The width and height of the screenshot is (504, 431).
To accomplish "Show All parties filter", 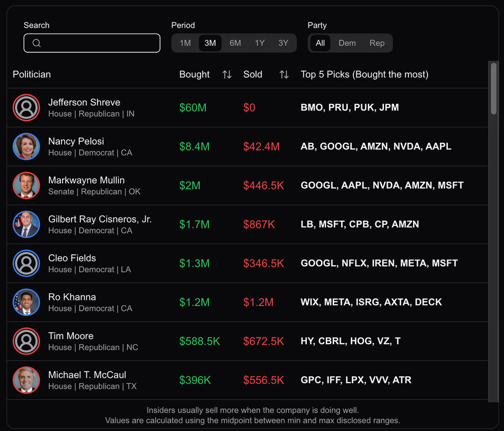I will coord(320,43).
